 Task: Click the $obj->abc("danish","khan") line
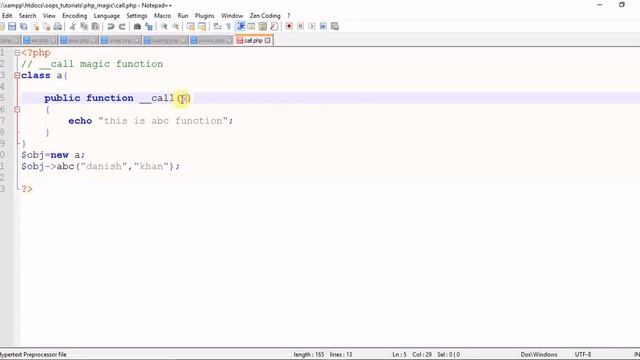[x=100, y=167]
